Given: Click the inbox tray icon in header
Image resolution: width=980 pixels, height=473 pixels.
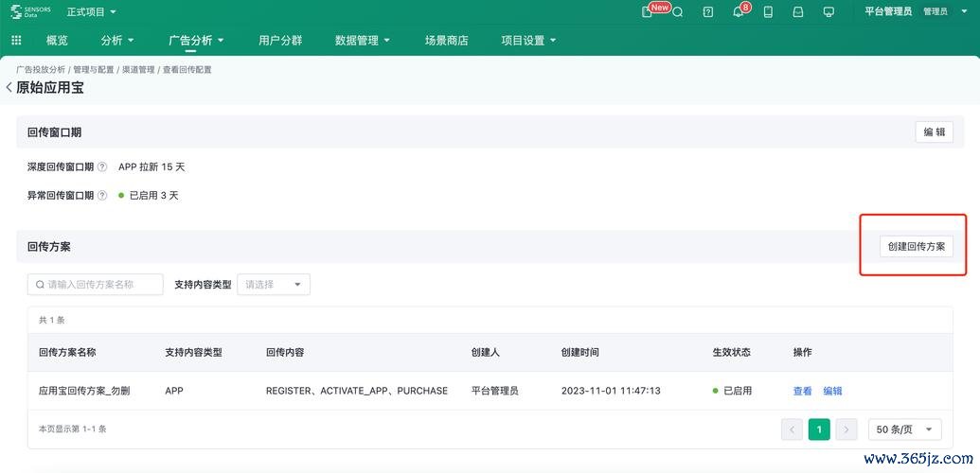Looking at the screenshot, I should click(798, 12).
